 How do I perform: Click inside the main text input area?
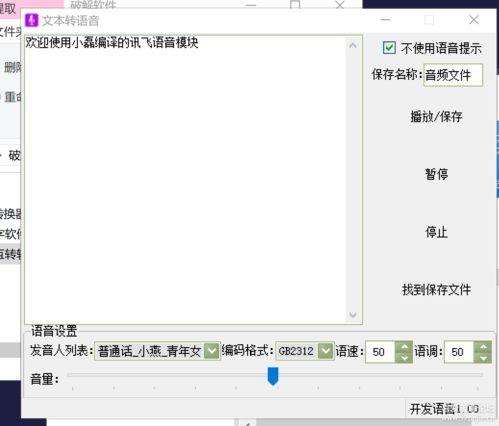(186, 180)
